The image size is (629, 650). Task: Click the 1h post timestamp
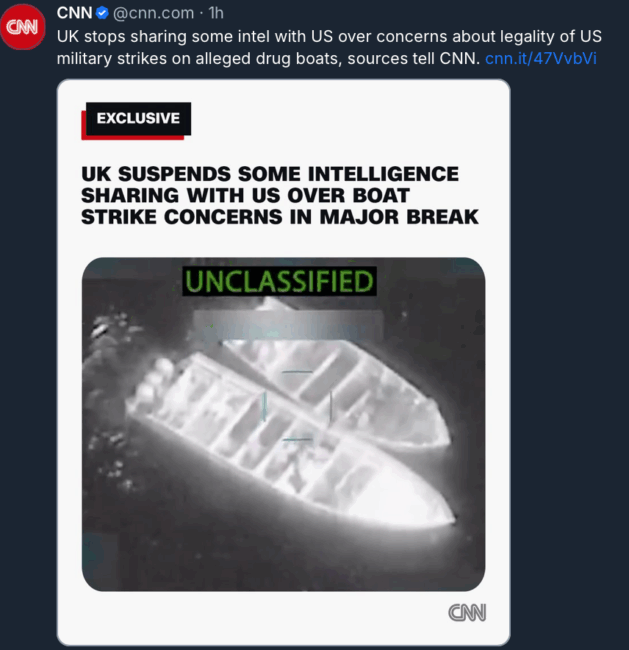tap(216, 13)
